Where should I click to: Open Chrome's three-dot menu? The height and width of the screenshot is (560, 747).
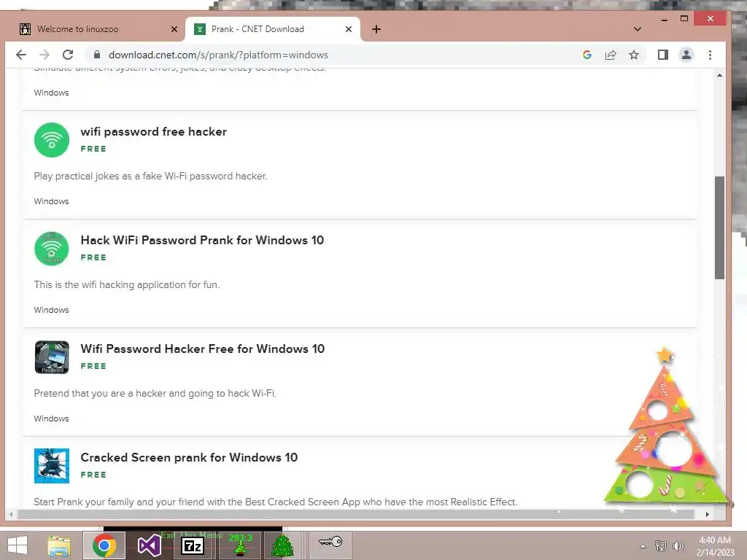[710, 55]
